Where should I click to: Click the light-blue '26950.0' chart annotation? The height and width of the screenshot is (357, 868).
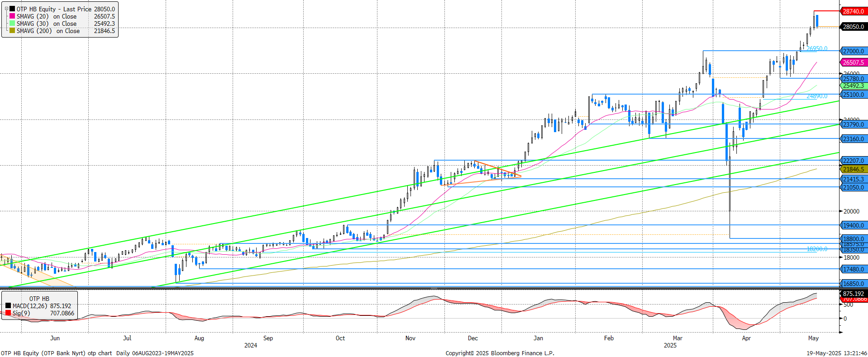point(817,48)
